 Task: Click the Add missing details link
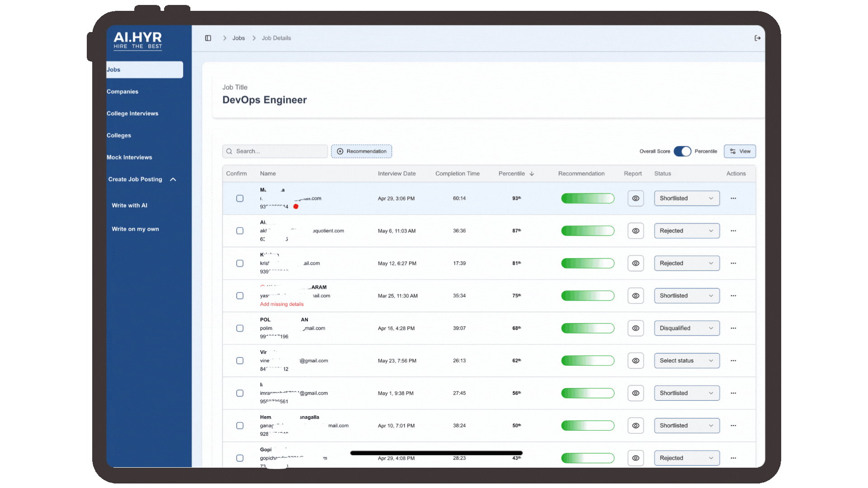point(281,304)
